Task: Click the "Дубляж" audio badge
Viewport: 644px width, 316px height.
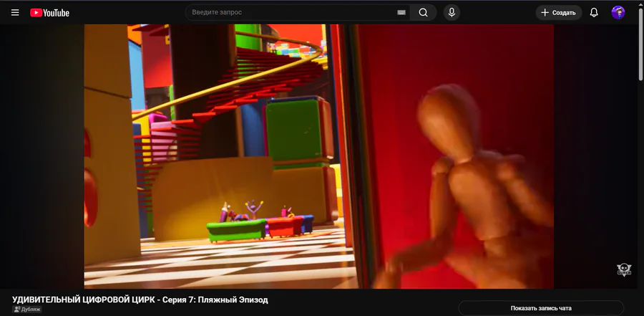Action: point(27,309)
